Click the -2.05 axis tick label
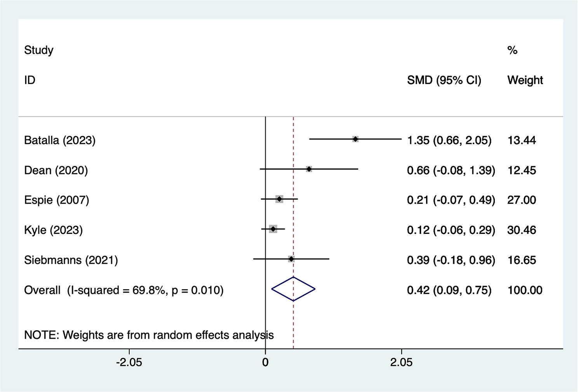This screenshot has height=392, width=578. pyautogui.click(x=129, y=362)
